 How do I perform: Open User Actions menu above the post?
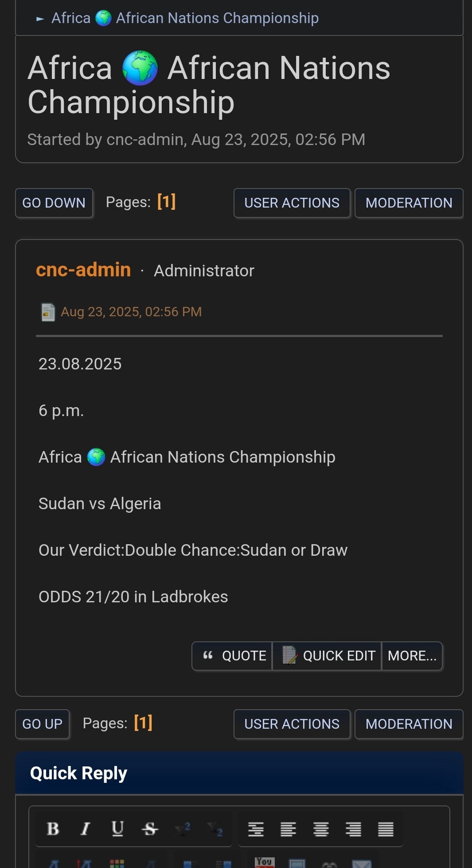pyautogui.click(x=292, y=203)
